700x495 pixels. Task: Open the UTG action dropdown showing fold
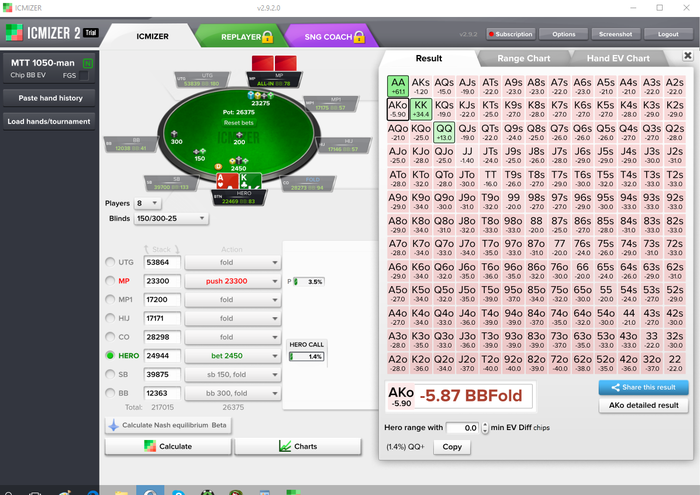(233, 262)
